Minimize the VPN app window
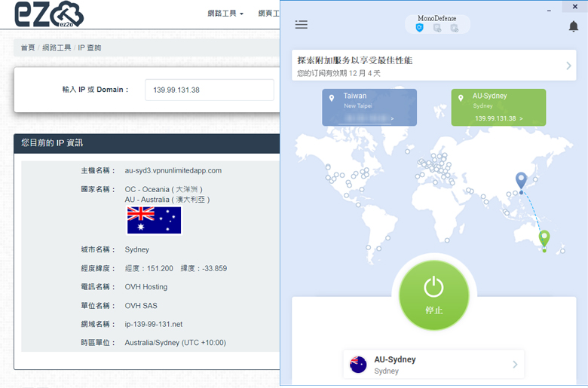This screenshot has height=388, width=588. (549, 11)
